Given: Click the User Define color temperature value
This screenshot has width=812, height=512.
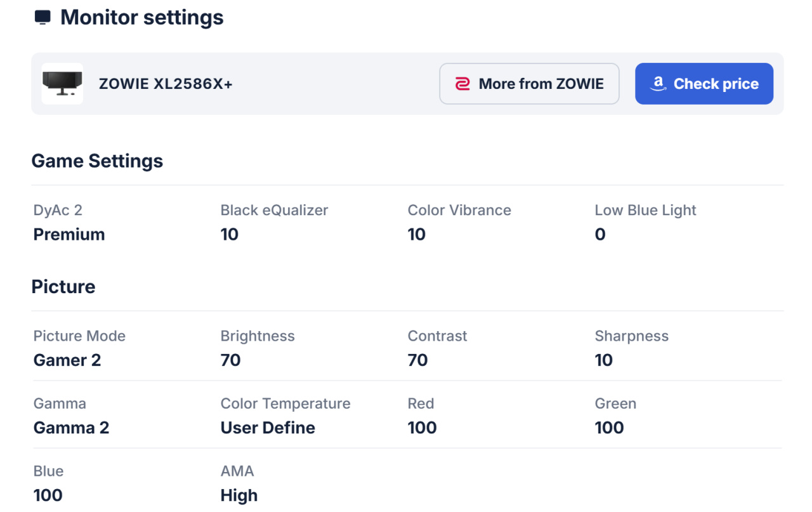Looking at the screenshot, I should pos(268,428).
